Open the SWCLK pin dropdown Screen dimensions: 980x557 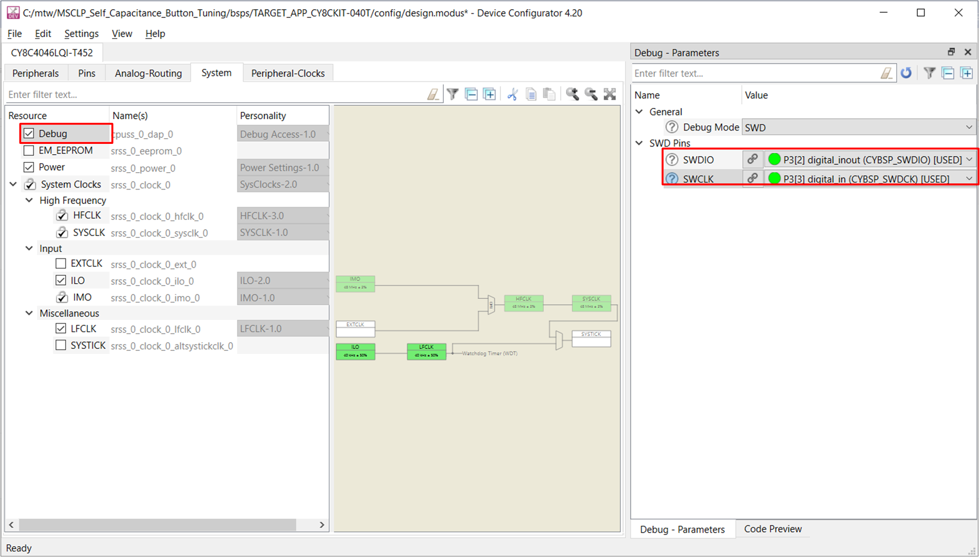coord(869,178)
